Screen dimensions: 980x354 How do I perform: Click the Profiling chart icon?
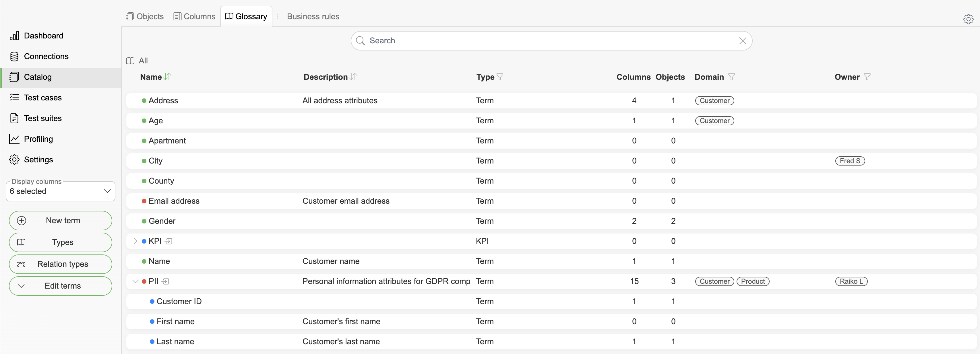point(14,139)
